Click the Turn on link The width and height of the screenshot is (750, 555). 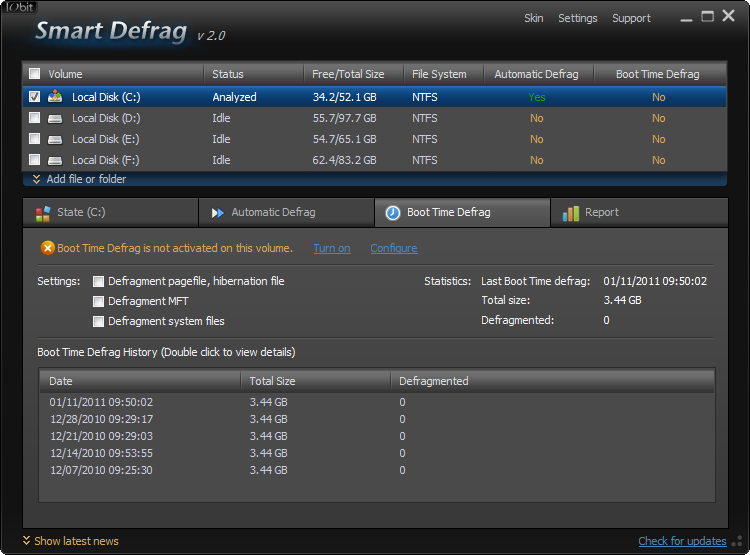[x=332, y=248]
